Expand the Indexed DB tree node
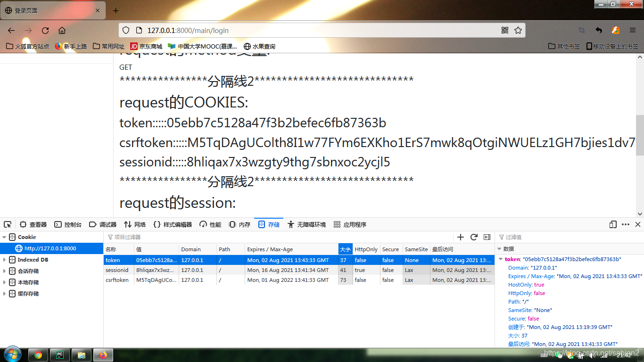The image size is (644, 362). [4, 260]
